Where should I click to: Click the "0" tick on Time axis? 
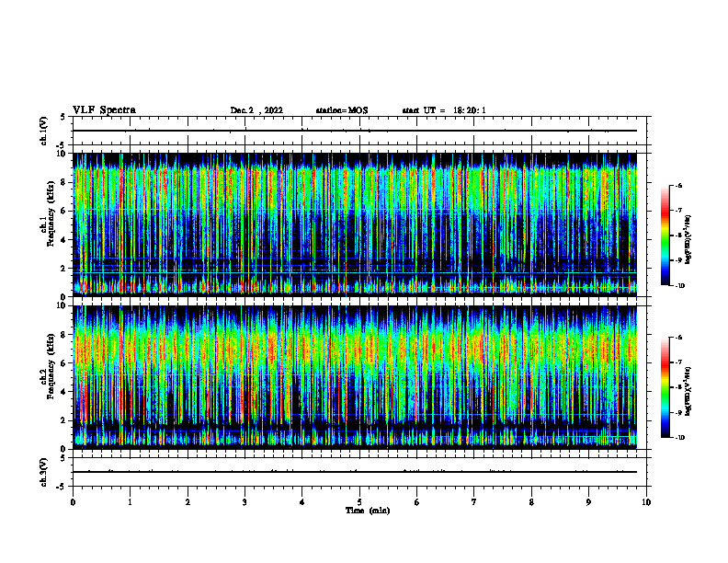click(x=73, y=502)
